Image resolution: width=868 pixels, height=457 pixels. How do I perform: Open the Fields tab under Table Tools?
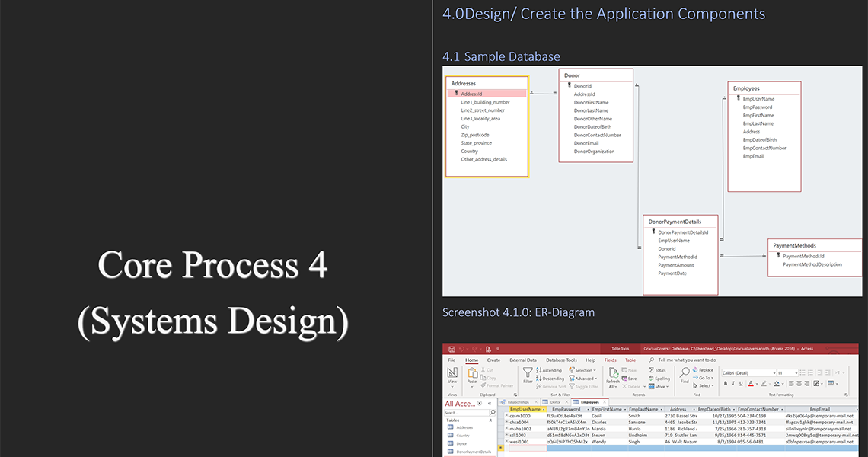(610, 360)
